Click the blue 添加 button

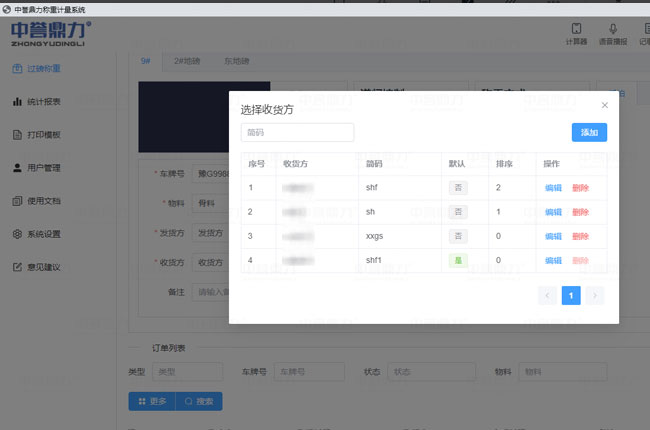tap(589, 132)
